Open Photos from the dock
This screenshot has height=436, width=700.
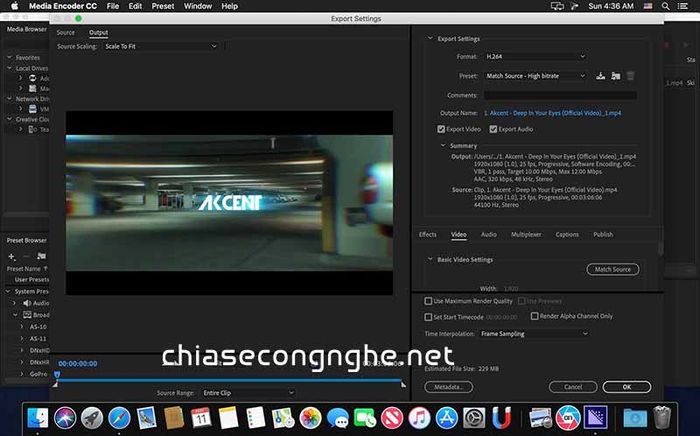310,418
